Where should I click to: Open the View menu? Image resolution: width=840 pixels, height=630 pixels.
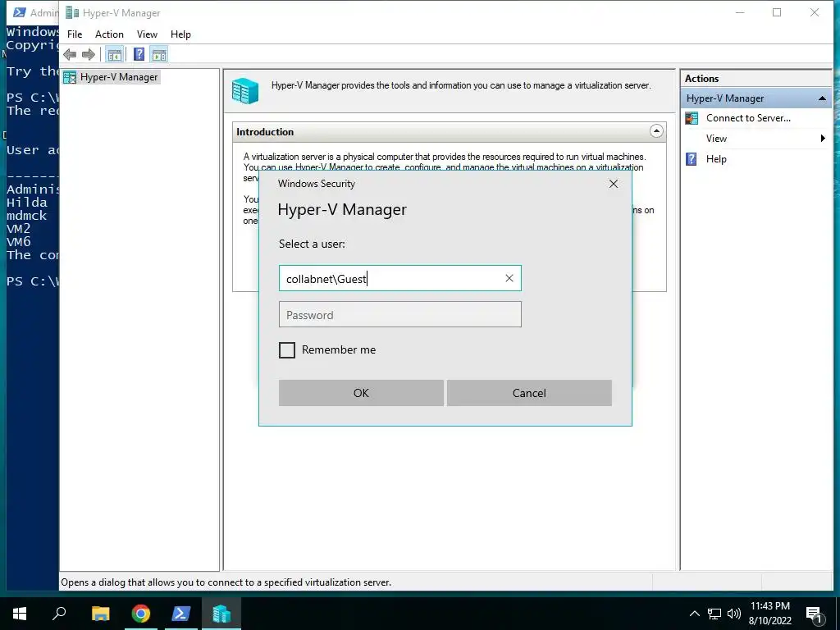(147, 34)
